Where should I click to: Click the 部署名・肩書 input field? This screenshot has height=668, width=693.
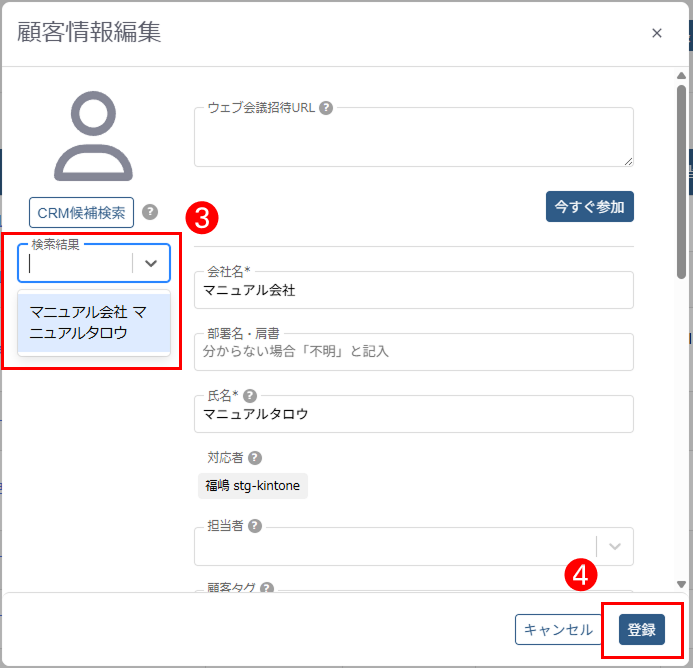click(x=413, y=352)
